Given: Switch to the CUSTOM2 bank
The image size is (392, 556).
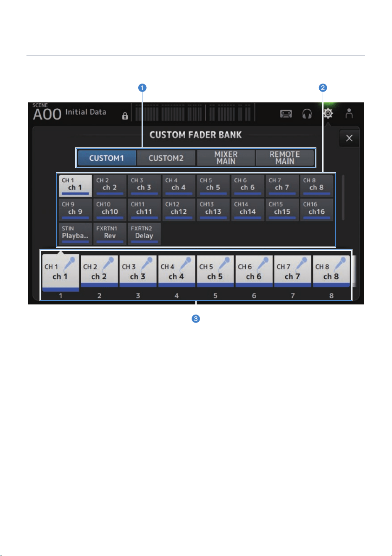Looking at the screenshot, I should point(166,158).
